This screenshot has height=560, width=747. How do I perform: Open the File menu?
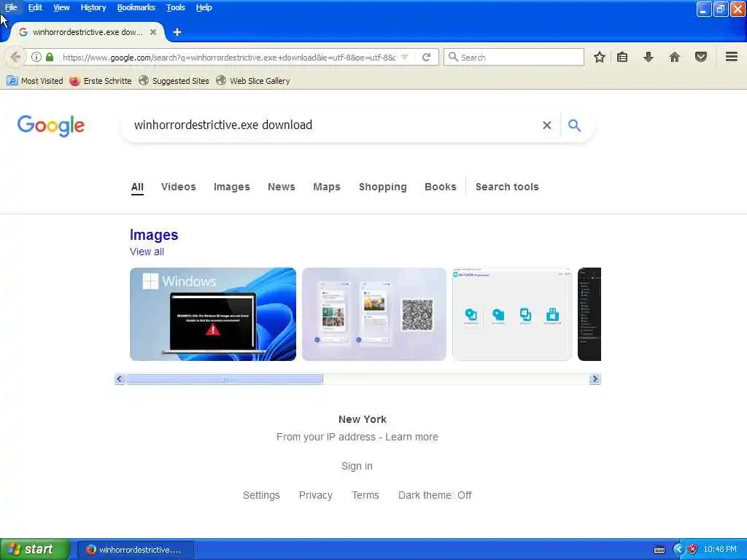point(11,7)
